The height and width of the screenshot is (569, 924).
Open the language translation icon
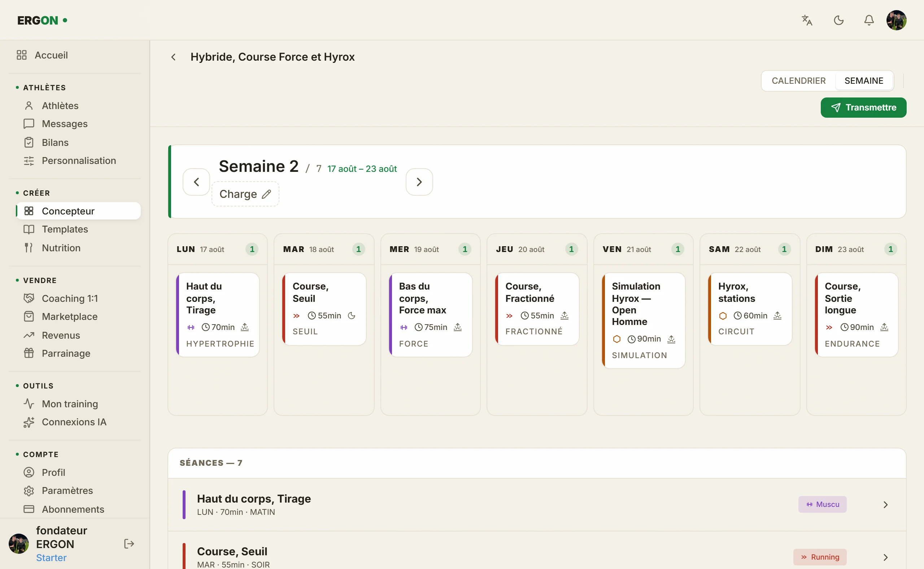tap(807, 20)
